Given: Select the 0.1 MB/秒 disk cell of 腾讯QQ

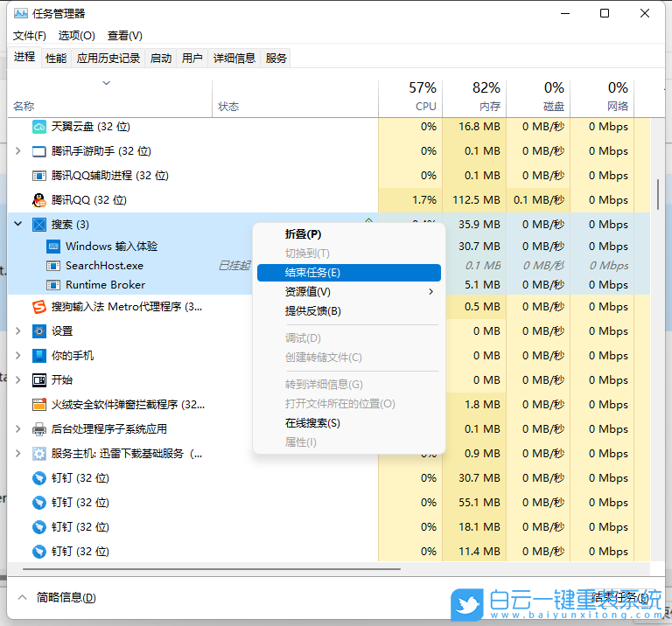Looking at the screenshot, I should (x=538, y=200).
